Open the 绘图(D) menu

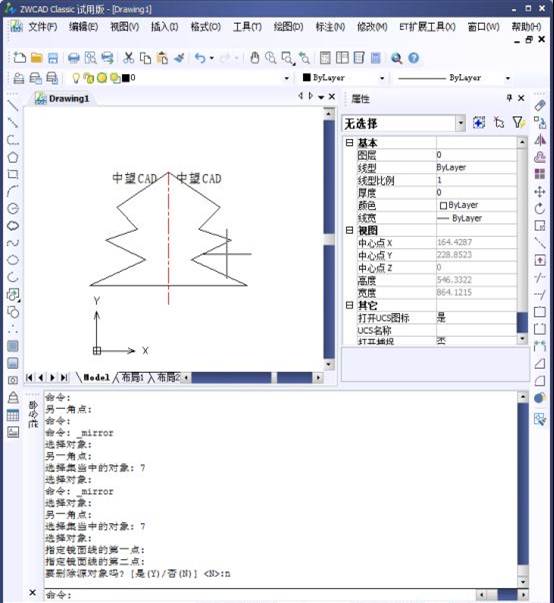pos(288,27)
